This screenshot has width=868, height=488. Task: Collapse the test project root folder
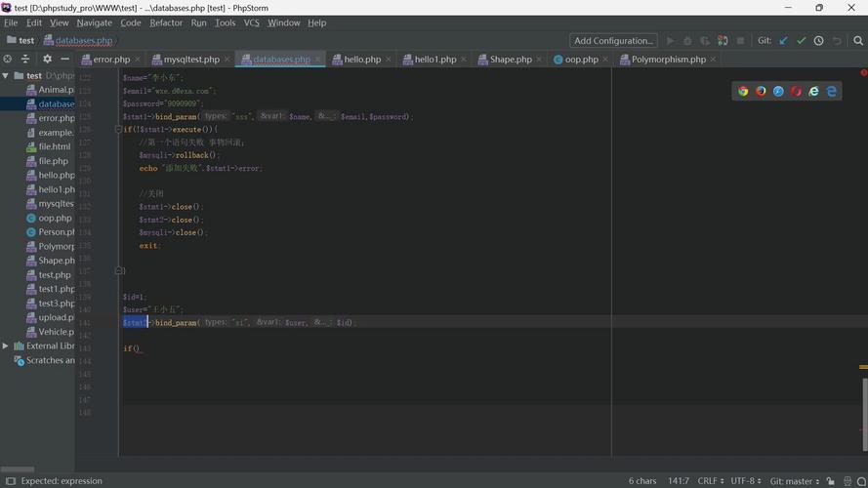(x=6, y=75)
